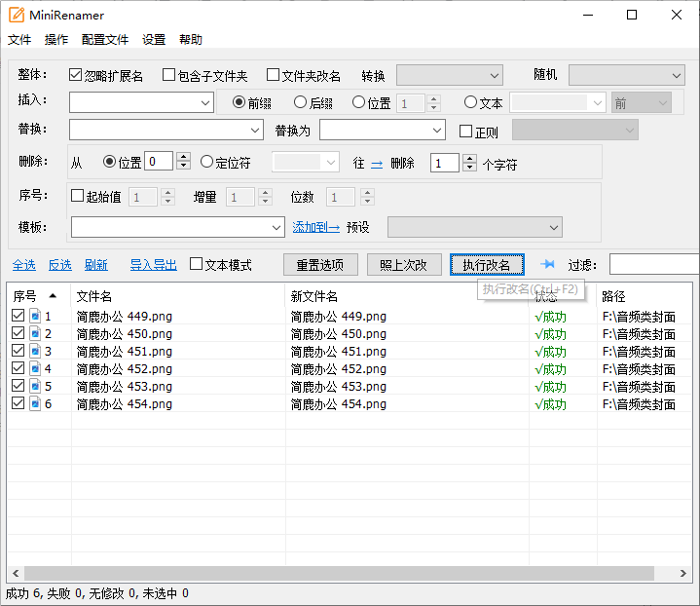Select file 简鹿办公 454.png in 文件名 column
This screenshot has height=606, width=700.
(x=124, y=404)
